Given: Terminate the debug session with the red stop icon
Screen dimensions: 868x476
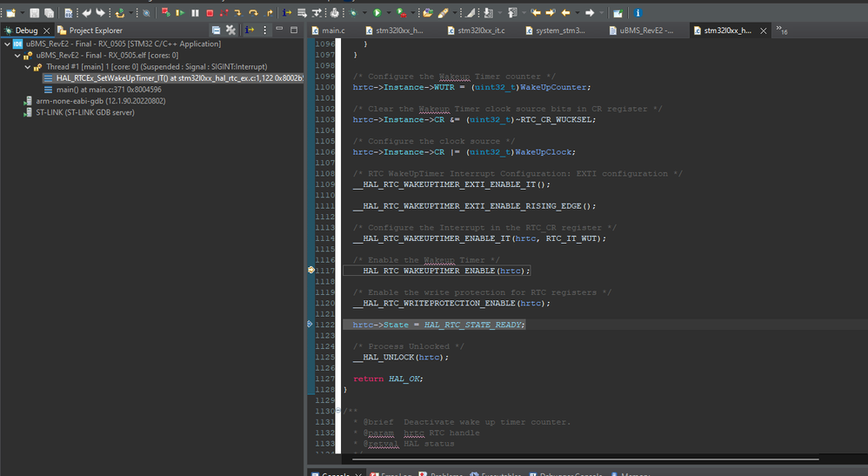Looking at the screenshot, I should 210,13.
